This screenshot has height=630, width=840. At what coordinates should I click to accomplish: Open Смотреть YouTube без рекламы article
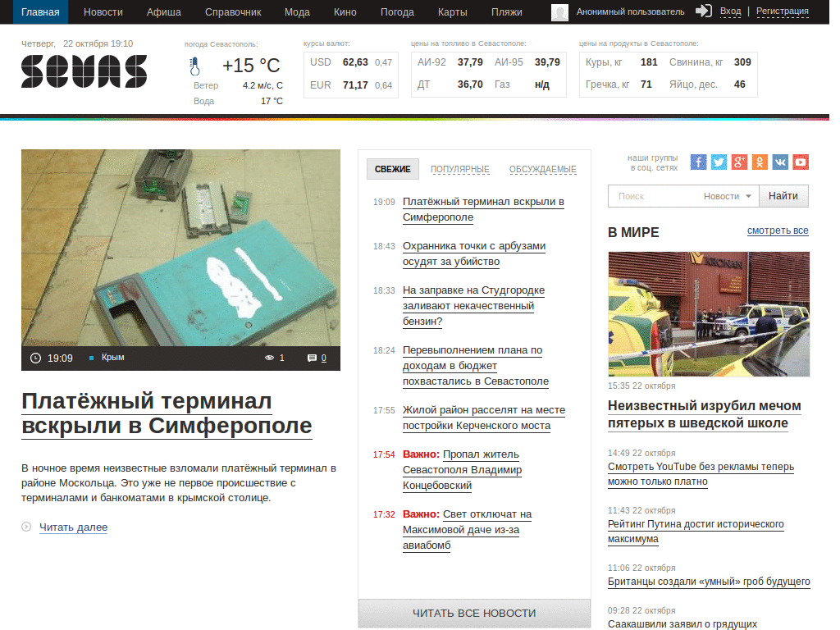(701, 474)
